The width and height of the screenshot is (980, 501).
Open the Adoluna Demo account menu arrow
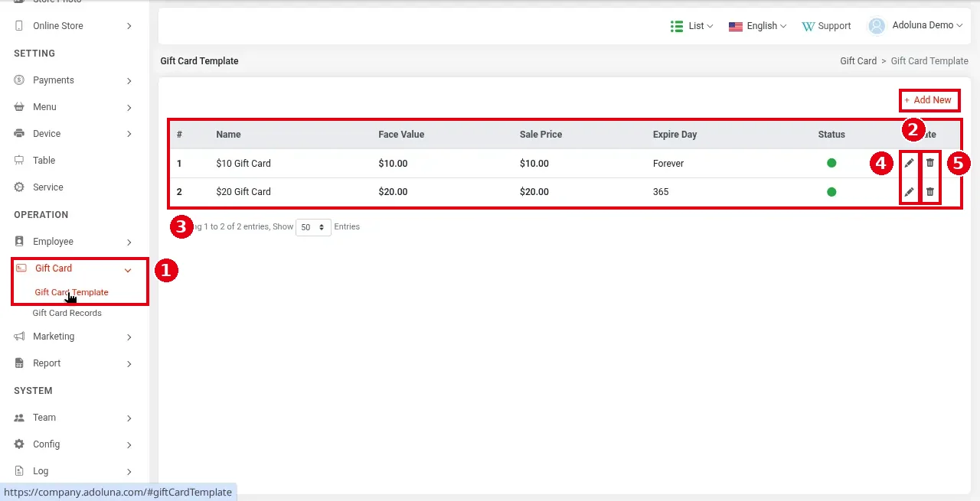pyautogui.click(x=959, y=25)
